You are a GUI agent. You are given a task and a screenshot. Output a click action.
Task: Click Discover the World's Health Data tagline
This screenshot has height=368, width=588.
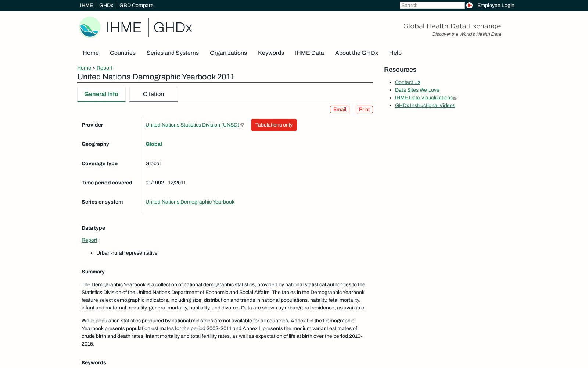click(466, 34)
